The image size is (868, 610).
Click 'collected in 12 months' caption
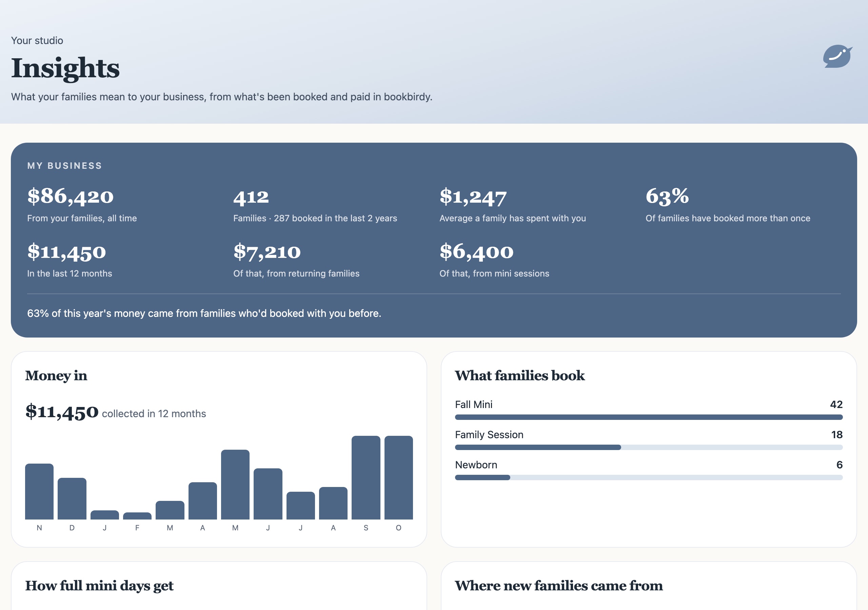point(154,413)
